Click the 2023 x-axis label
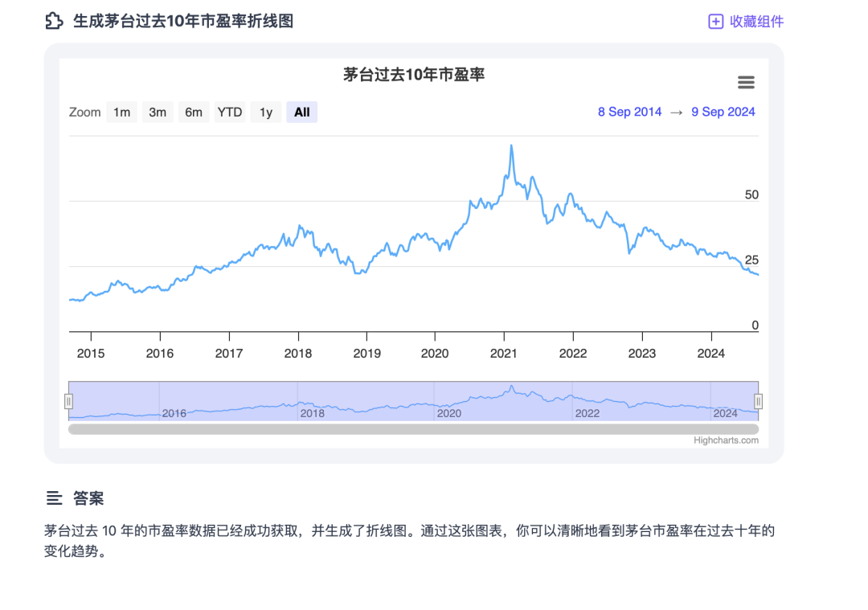This screenshot has width=868, height=610. click(x=642, y=354)
